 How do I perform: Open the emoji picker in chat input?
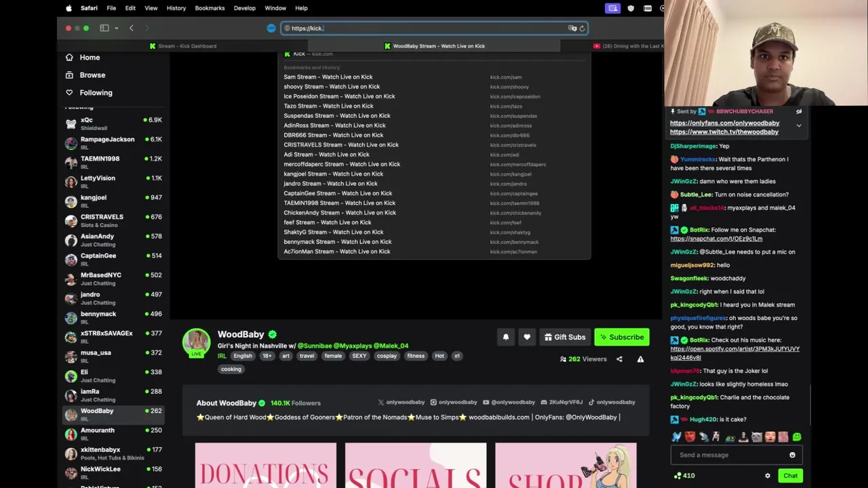tap(792, 455)
